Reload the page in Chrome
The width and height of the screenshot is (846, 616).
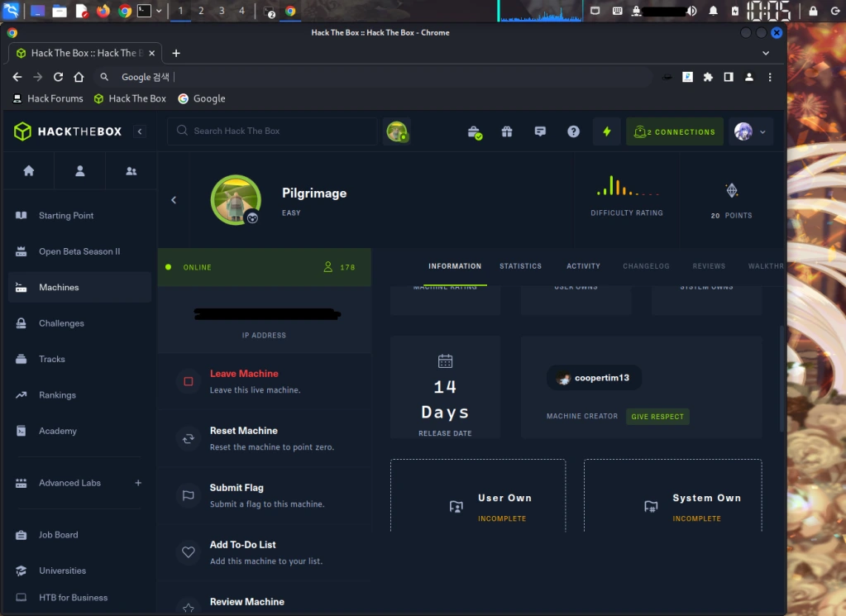58,77
